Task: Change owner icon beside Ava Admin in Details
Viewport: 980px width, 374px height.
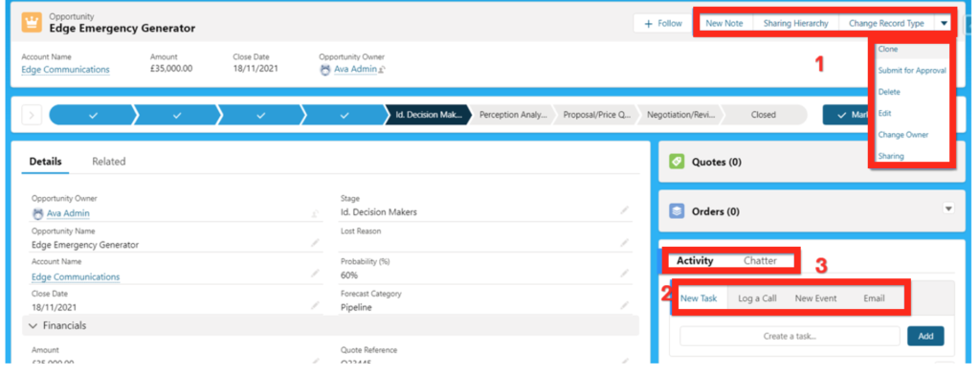Action: (x=316, y=213)
